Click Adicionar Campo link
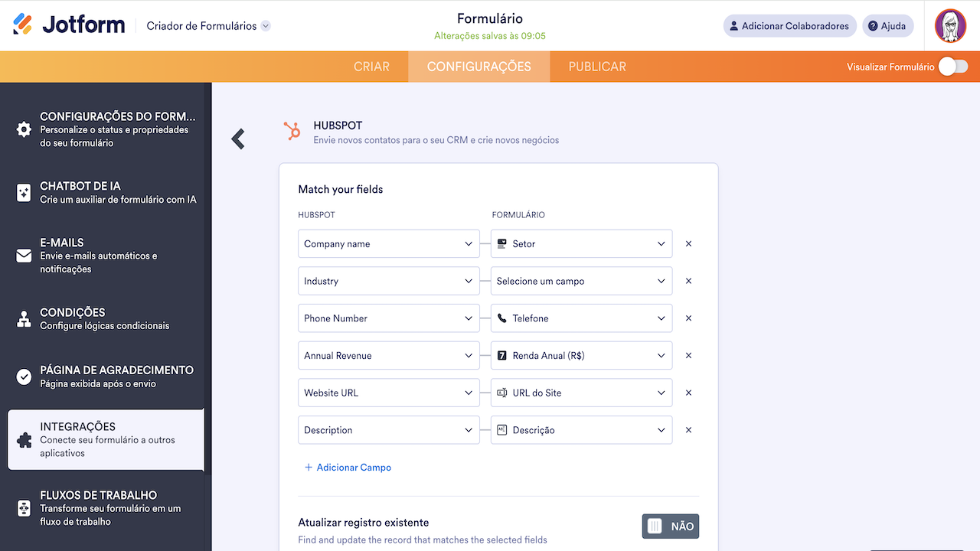The width and height of the screenshot is (980, 551). pos(348,467)
